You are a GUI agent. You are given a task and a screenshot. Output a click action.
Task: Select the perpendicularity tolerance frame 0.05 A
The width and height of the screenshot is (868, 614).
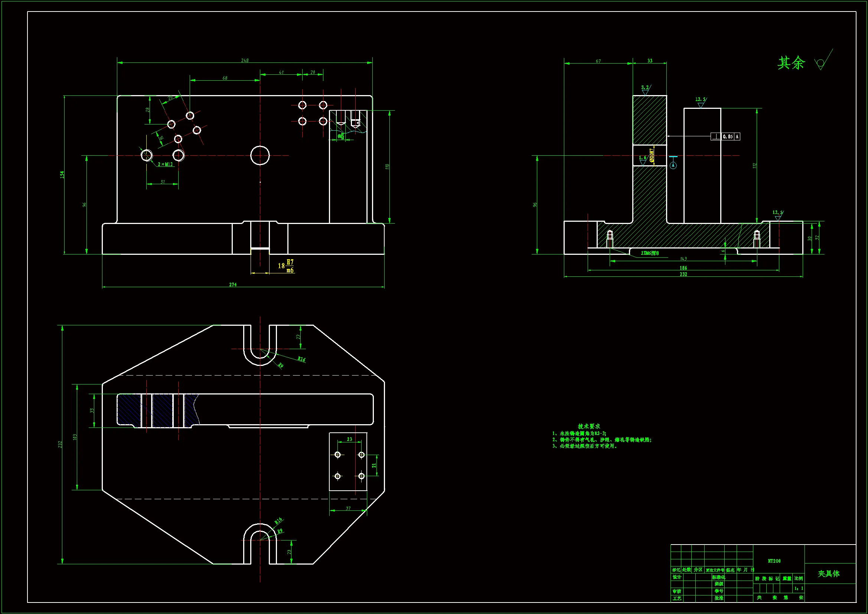(x=725, y=137)
